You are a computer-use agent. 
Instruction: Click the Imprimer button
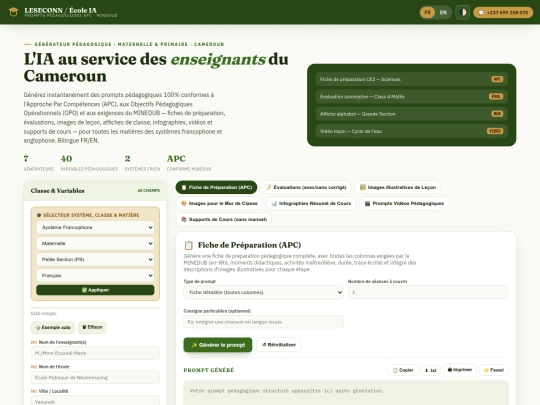pos(460,370)
